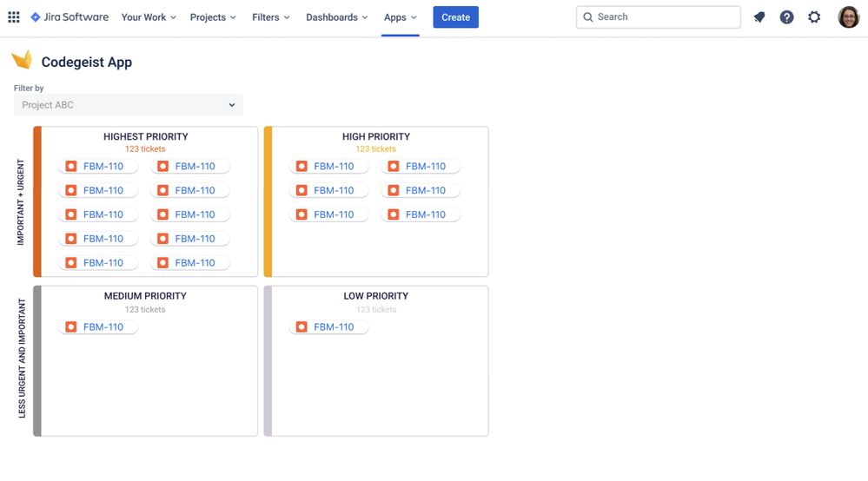Click the "Filter by" label
The image size is (868, 481).
pos(29,88)
